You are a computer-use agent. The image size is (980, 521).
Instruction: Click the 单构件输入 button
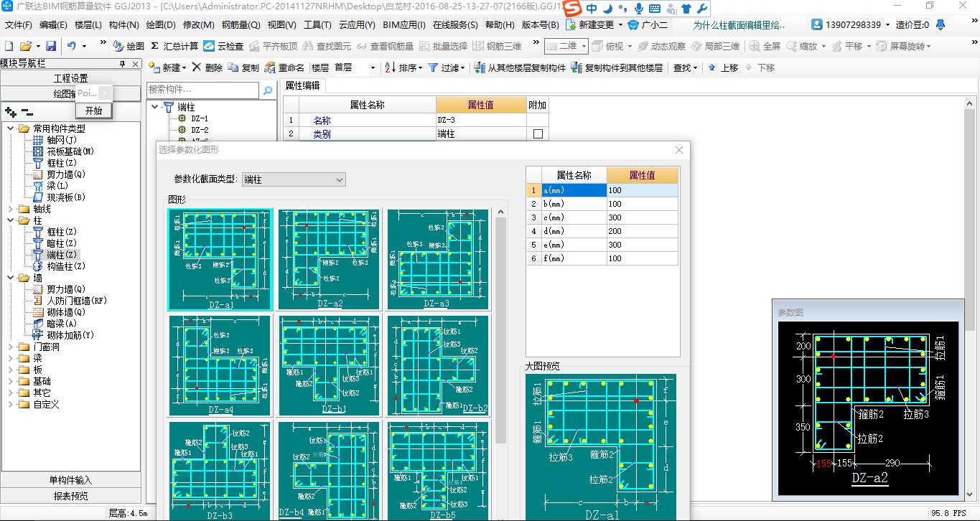pyautogui.click(x=71, y=480)
